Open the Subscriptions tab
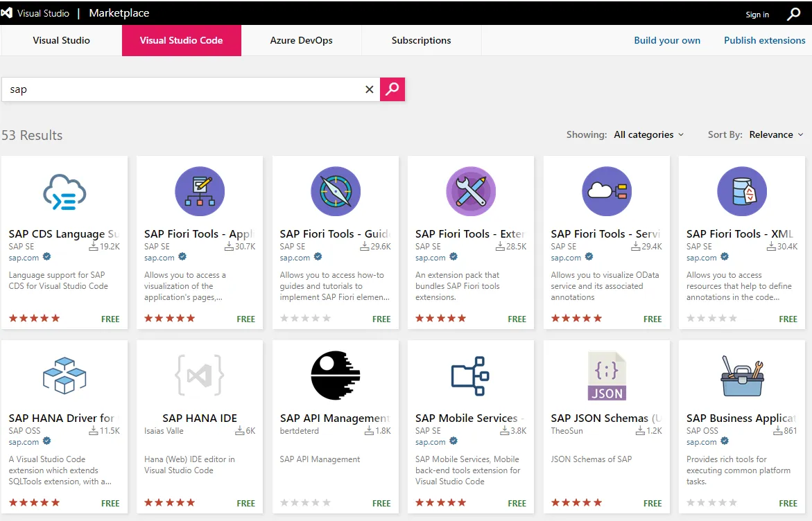812x521 pixels. [x=421, y=40]
